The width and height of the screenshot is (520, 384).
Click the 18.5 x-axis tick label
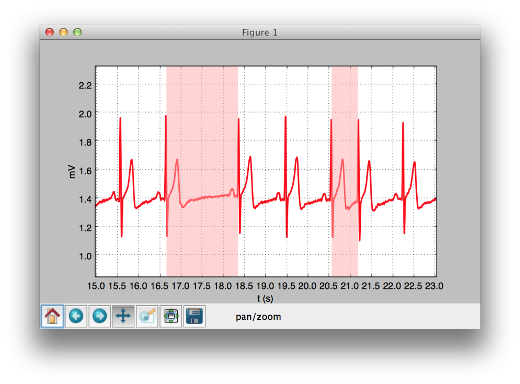pos(244,286)
